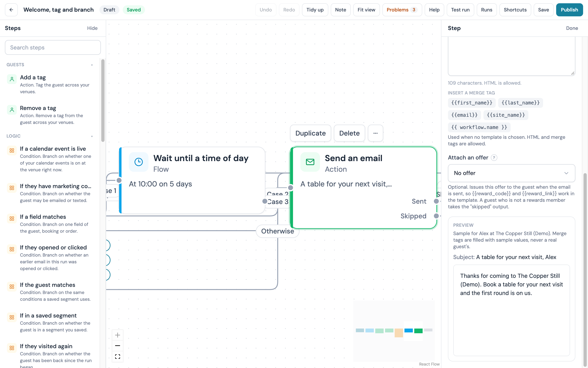This screenshot has height=368, width=588.
Task: Click the Steps list scrollbar
Action: [x=103, y=101]
